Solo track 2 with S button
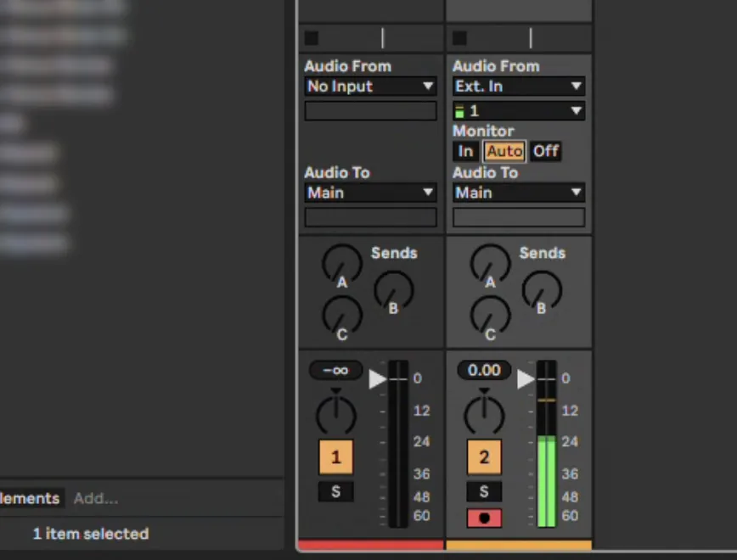 pyautogui.click(x=484, y=491)
